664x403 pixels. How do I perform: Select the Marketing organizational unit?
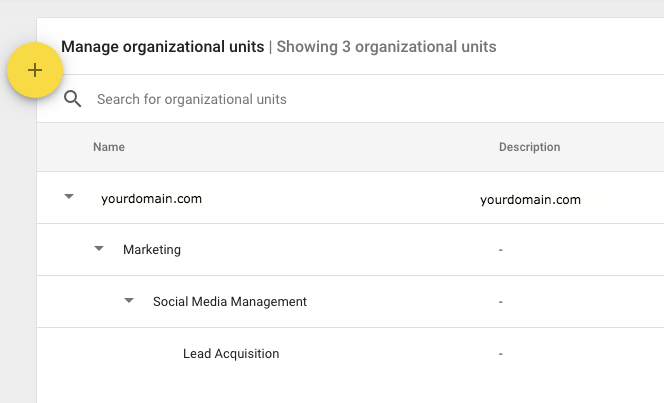(152, 250)
